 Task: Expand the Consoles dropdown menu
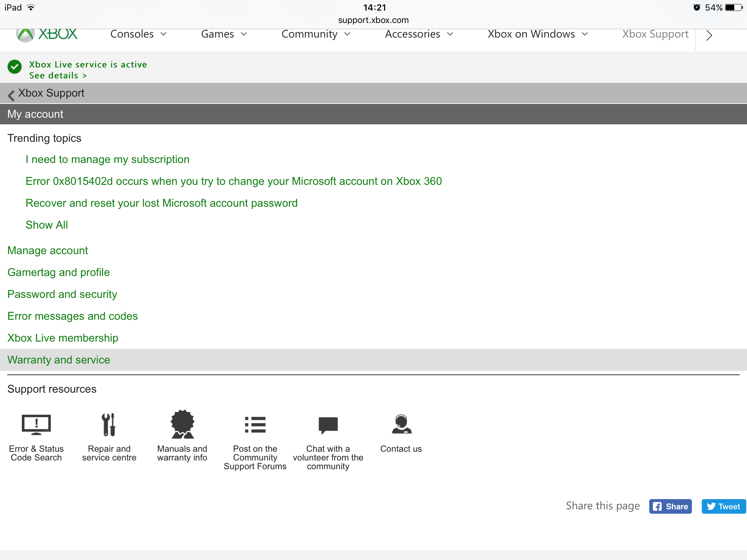pyautogui.click(x=139, y=34)
